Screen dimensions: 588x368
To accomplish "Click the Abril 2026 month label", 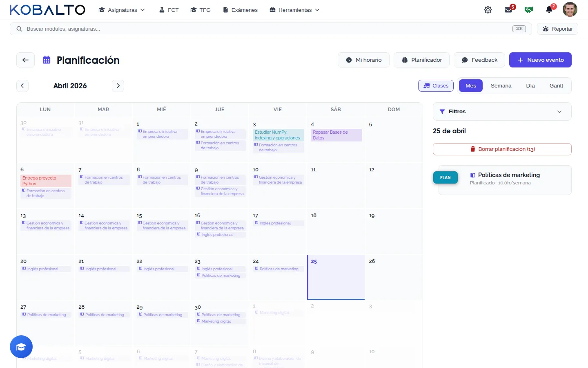I will pos(70,85).
